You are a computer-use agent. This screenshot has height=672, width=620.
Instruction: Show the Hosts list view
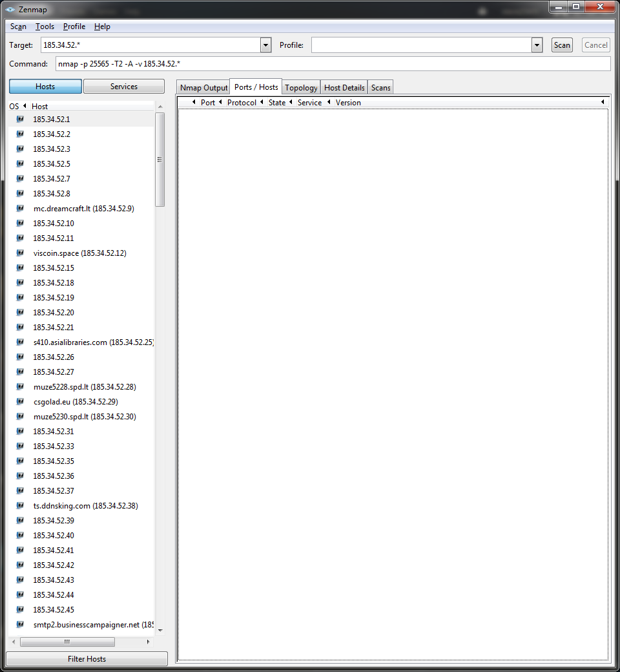coord(45,86)
